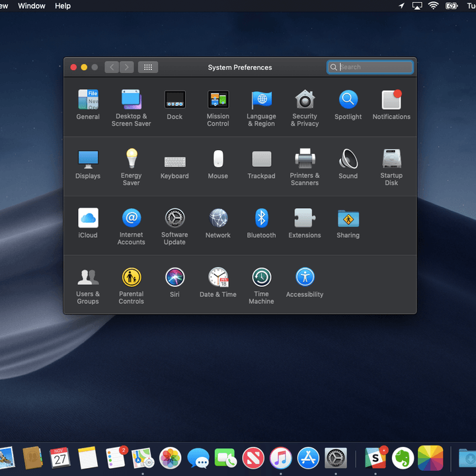
Task: Open Printers & Scanners preferences
Action: [305, 167]
